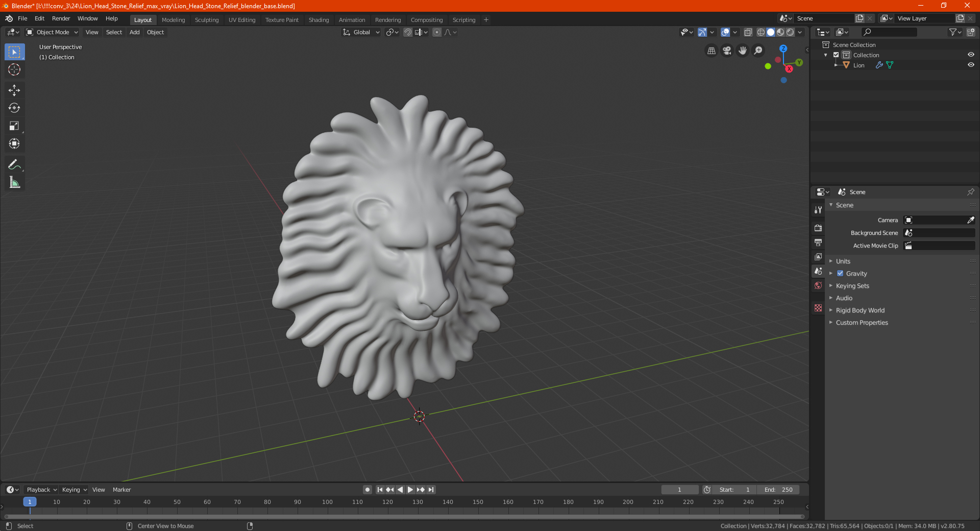Switch to material preview shading

coord(780,32)
